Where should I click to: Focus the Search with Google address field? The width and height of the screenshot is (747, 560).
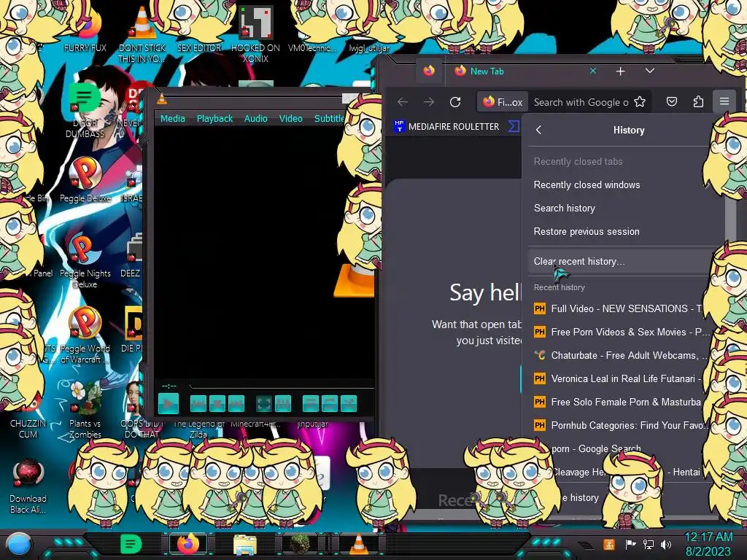(x=581, y=102)
